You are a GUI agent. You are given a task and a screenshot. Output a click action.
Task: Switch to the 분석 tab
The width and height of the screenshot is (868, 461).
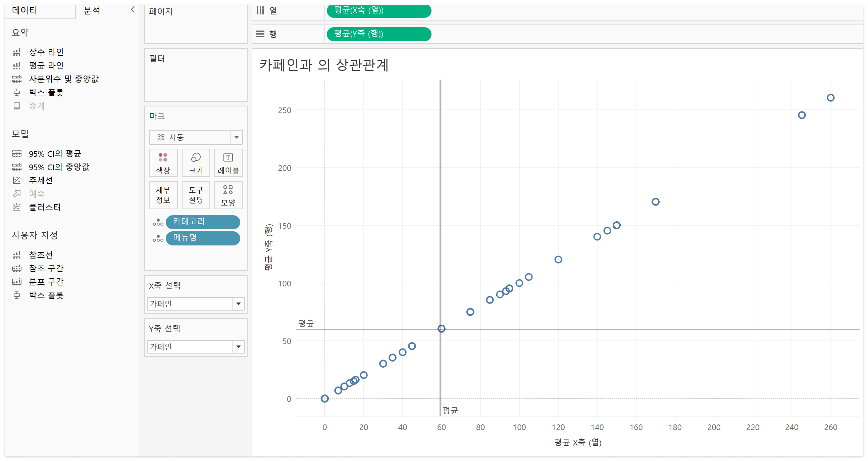coord(92,10)
